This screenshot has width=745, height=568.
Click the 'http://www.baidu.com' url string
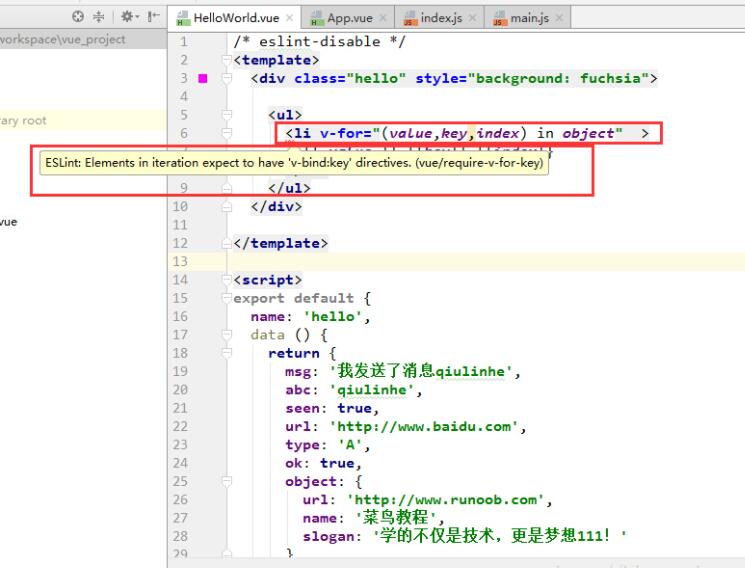(x=424, y=426)
